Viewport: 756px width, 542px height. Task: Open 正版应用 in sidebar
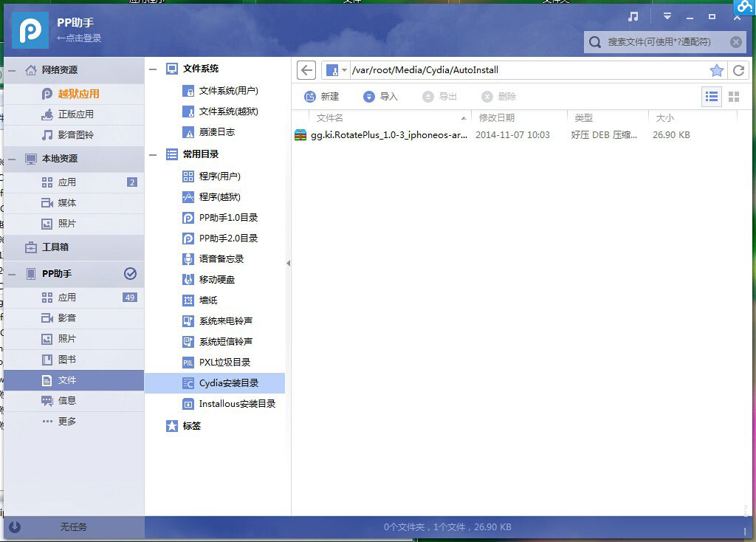74,114
